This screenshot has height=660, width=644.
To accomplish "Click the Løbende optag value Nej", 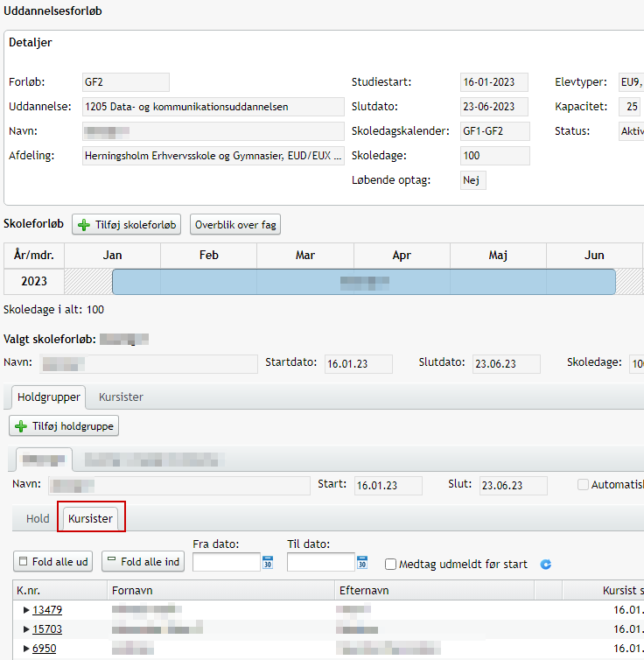I will [473, 180].
